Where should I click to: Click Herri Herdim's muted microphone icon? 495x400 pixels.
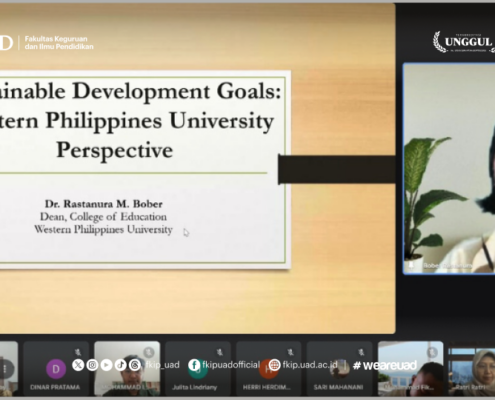coord(290,352)
